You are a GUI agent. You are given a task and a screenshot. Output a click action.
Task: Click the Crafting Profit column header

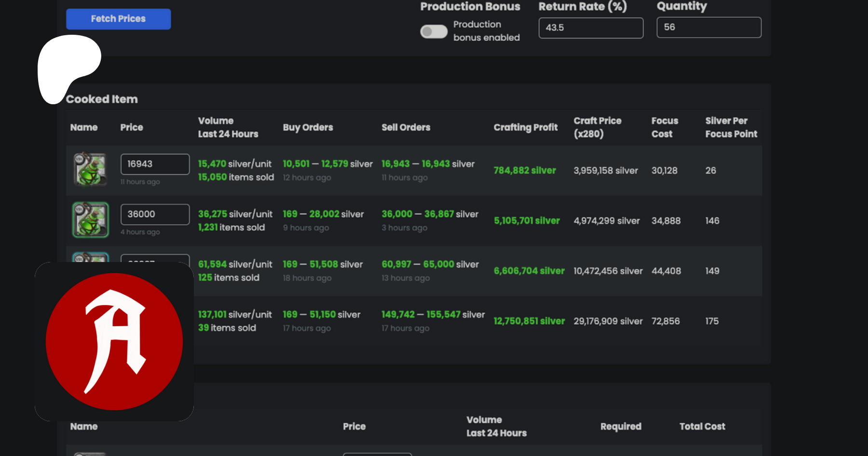[x=525, y=127]
